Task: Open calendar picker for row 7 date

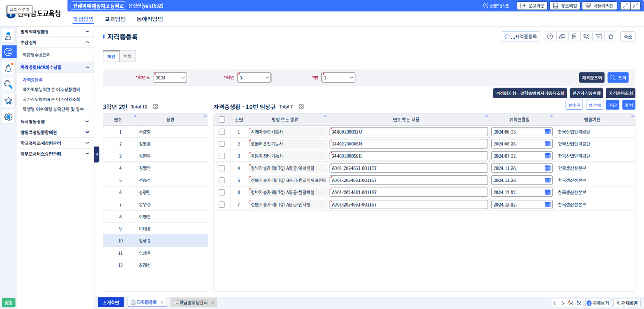Action: [548, 204]
